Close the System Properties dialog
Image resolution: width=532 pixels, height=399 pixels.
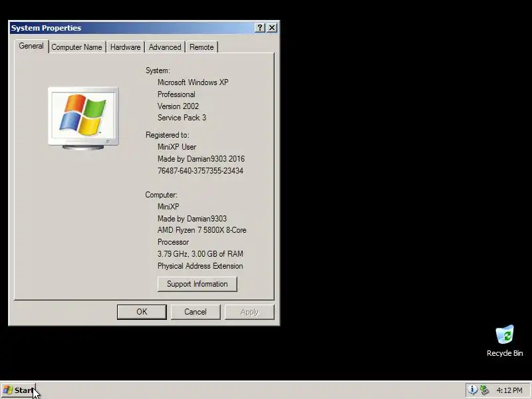[x=272, y=28]
